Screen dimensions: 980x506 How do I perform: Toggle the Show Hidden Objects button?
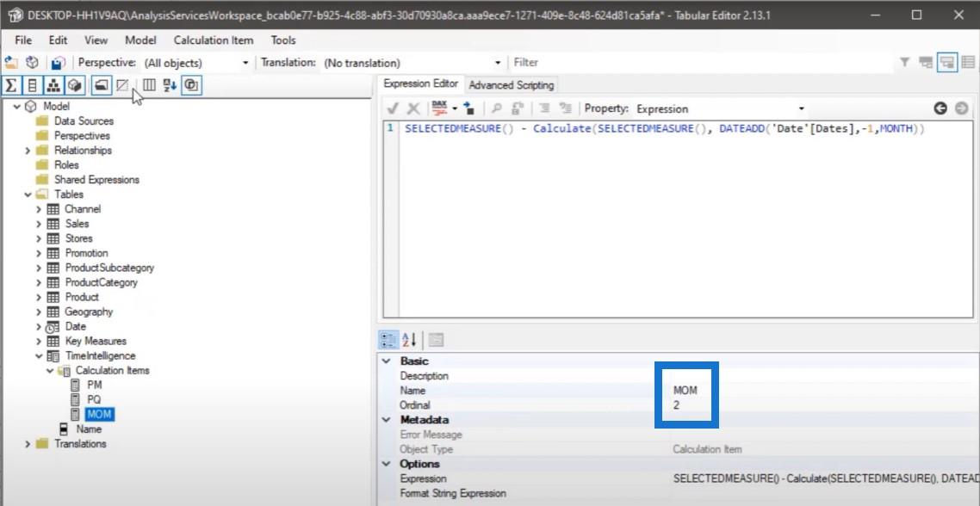(x=122, y=85)
